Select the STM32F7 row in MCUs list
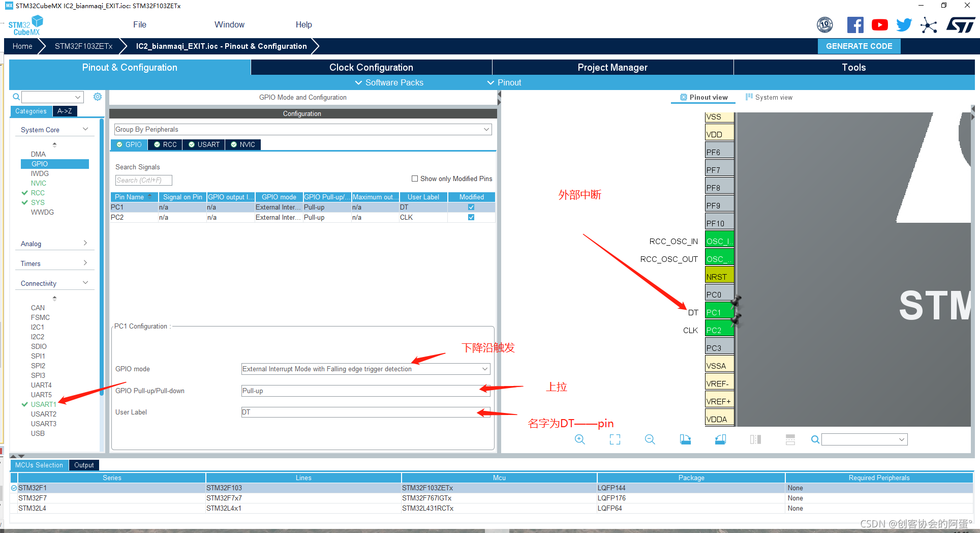The image size is (980, 533). coord(492,498)
